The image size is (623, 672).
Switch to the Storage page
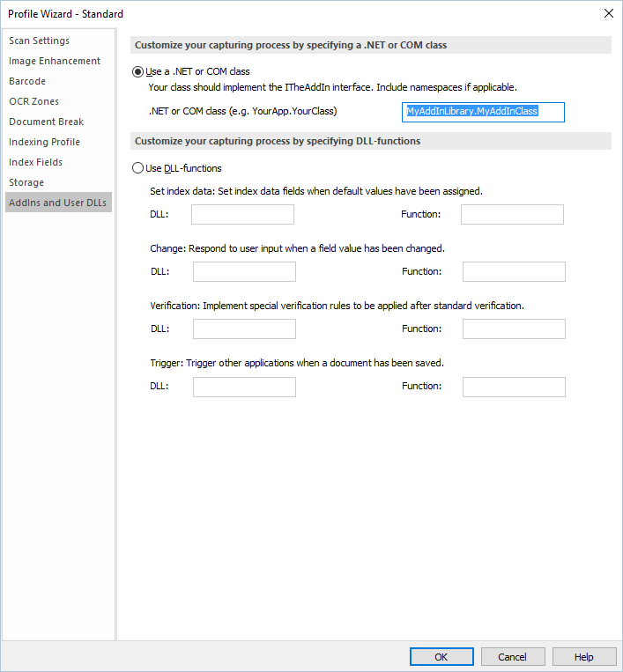coord(26,182)
